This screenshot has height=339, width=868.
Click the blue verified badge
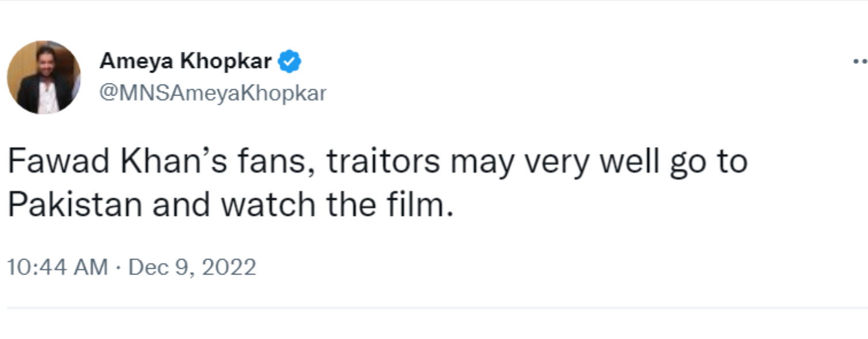point(290,62)
